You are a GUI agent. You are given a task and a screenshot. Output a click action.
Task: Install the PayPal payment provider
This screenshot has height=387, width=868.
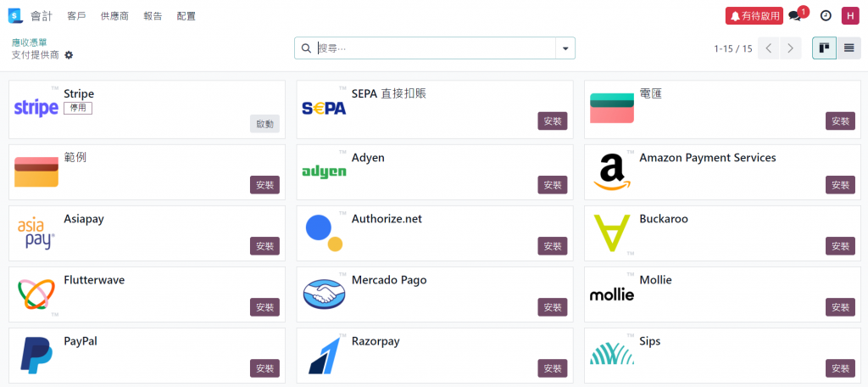coord(264,368)
